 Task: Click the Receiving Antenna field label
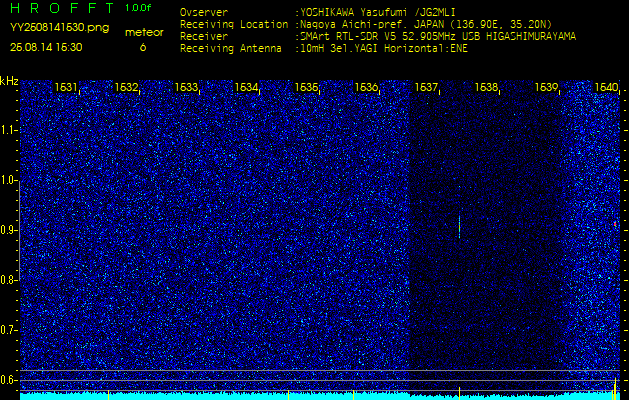(231, 49)
